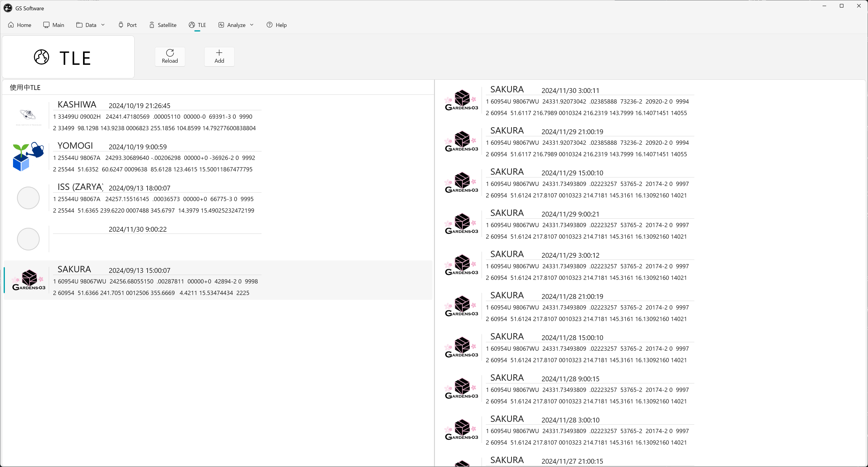Click the globe icon next to TLE heading
The height and width of the screenshot is (467, 868).
point(42,57)
